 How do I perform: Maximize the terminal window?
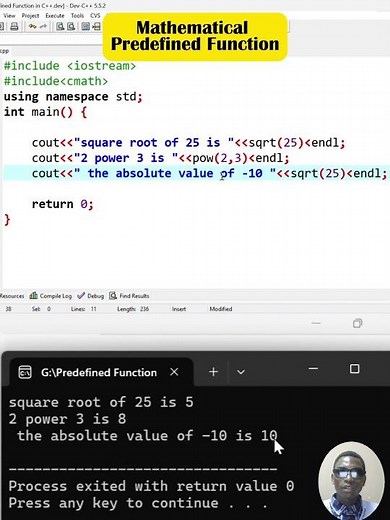(354, 369)
